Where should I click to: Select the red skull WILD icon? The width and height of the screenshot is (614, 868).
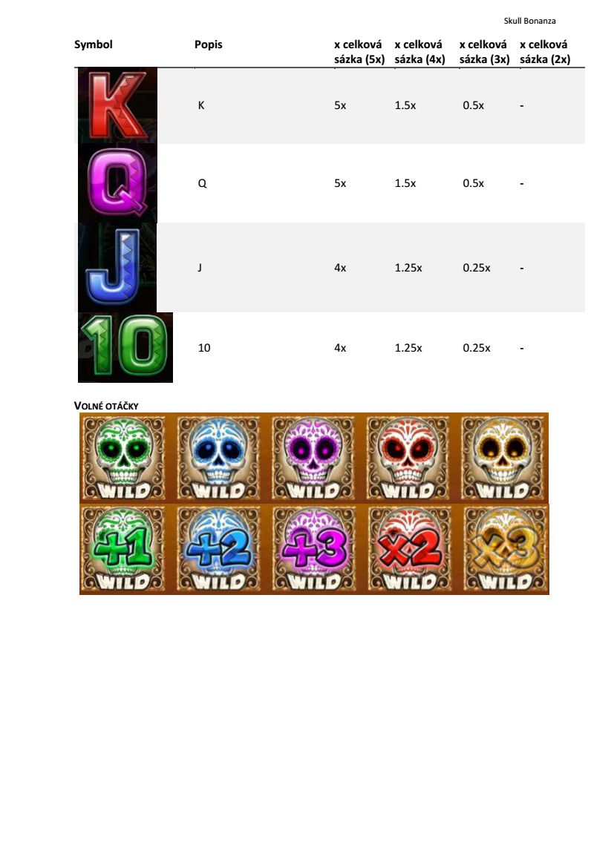[408, 458]
